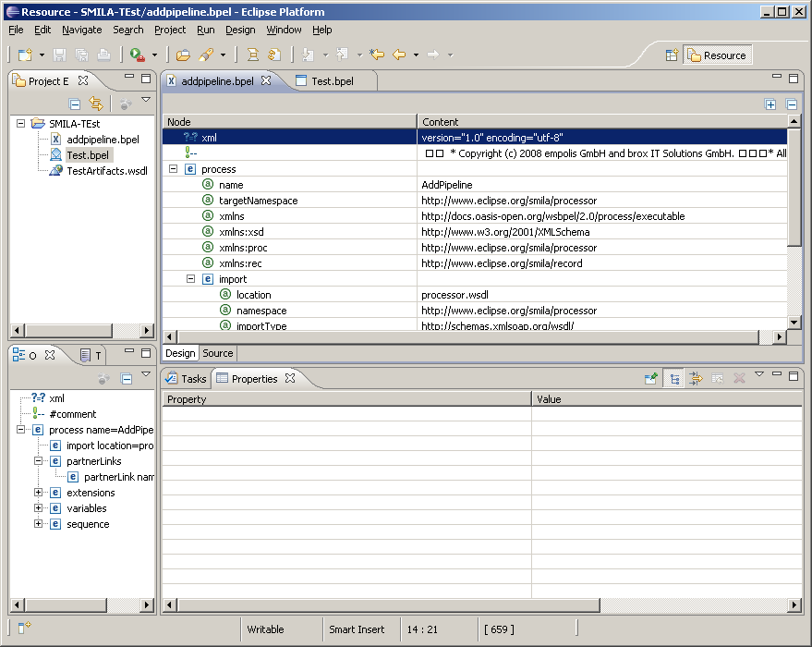Toggle Show Advanced Properties filter icon
The width and height of the screenshot is (812, 647).
[695, 378]
